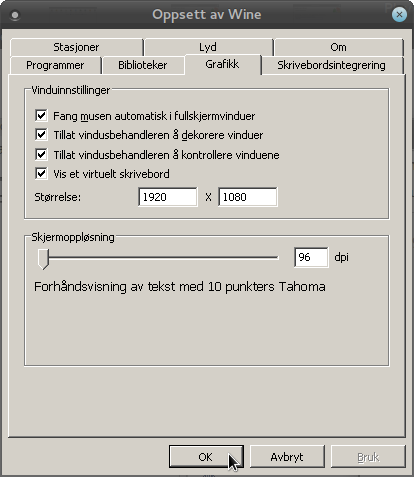This screenshot has height=477, width=414.
Task: Toggle Tillat vindusbehandleren å kontrollere vinduene
Action: pos(41,154)
